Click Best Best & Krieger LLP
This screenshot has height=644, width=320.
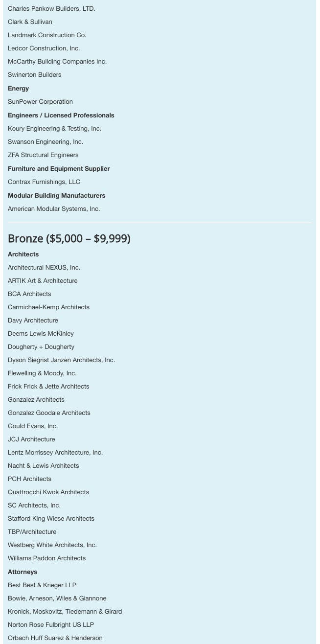[42, 585]
